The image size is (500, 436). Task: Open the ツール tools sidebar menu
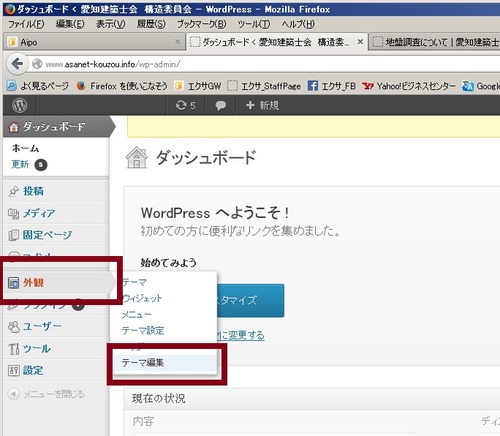(x=37, y=349)
